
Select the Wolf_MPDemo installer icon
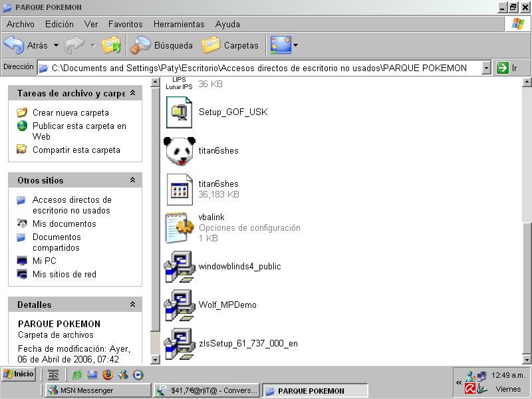click(x=180, y=305)
